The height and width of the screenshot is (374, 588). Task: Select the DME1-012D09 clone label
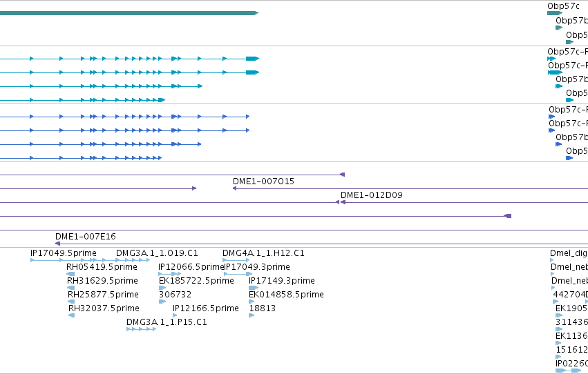coord(372,195)
